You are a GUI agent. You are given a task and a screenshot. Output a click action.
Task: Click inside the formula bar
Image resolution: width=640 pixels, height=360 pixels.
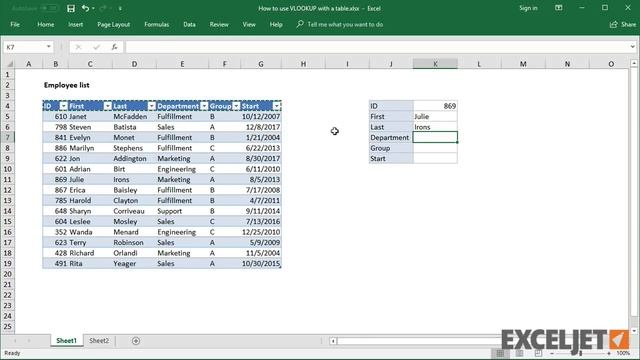click(376, 47)
